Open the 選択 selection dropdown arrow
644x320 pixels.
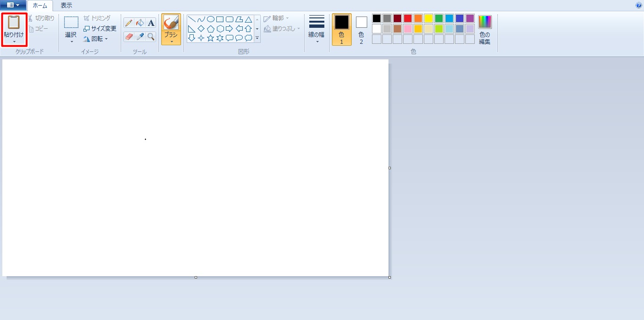[x=71, y=41]
